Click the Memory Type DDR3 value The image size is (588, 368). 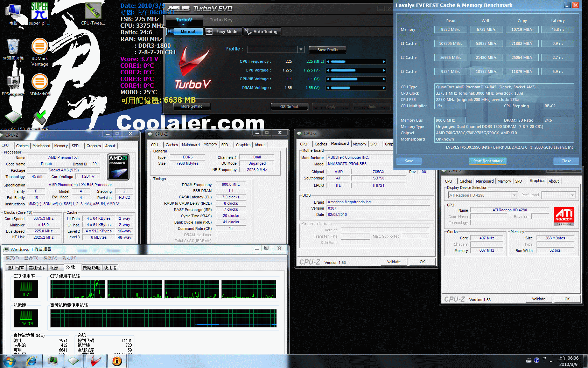pyautogui.click(x=188, y=157)
